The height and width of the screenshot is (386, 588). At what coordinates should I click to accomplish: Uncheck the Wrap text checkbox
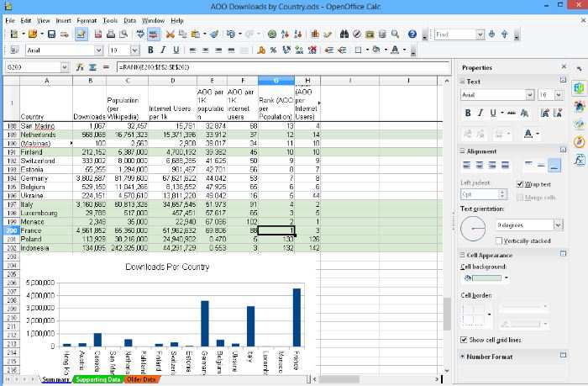[x=520, y=184]
